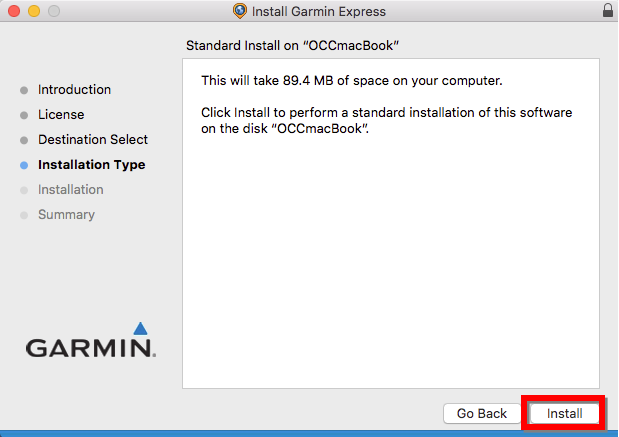Click the bullet beside Destination Select
This screenshot has height=437, width=619.
click(x=24, y=141)
